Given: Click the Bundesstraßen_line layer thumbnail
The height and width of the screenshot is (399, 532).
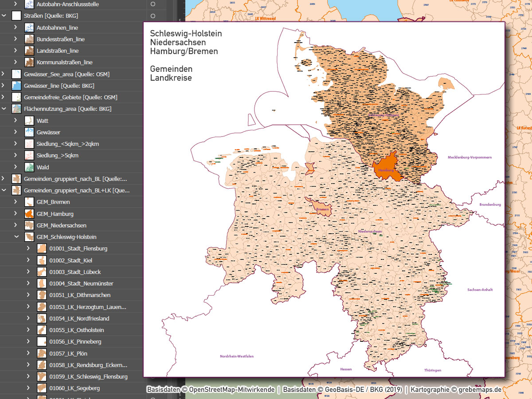Looking at the screenshot, I should point(29,39).
